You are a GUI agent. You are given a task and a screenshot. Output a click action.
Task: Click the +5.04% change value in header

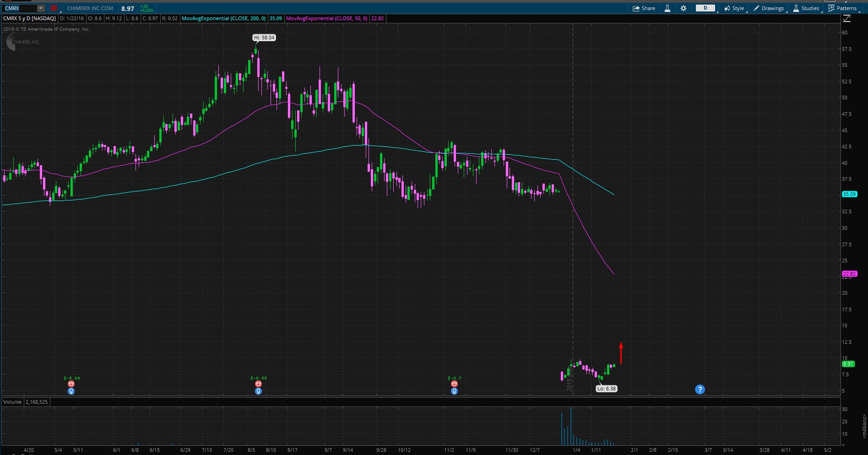point(146,11)
